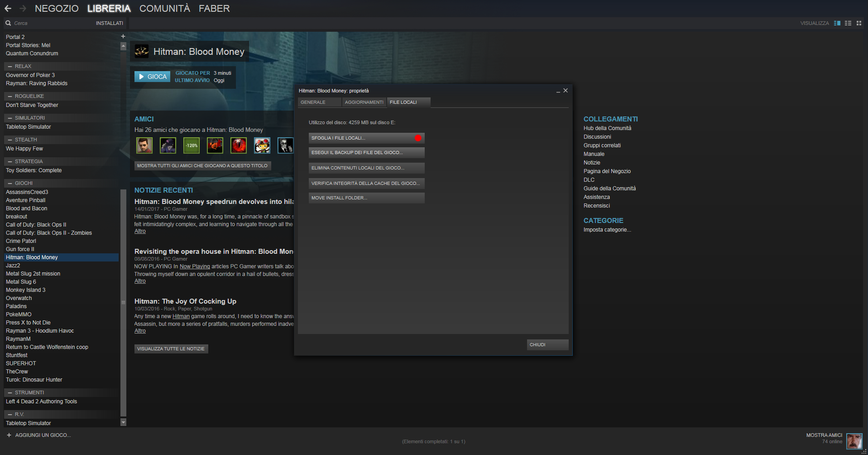Click MOVE INSTALL FOLDER button

(366, 198)
